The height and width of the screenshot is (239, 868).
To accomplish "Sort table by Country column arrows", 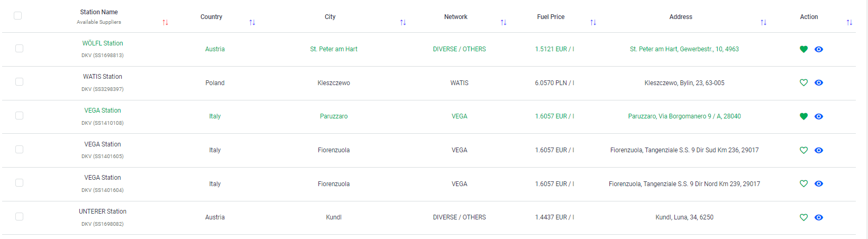I will 252,22.
